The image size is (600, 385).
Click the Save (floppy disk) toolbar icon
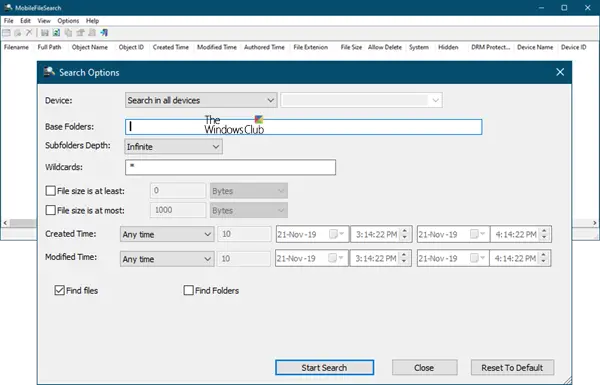coord(45,33)
